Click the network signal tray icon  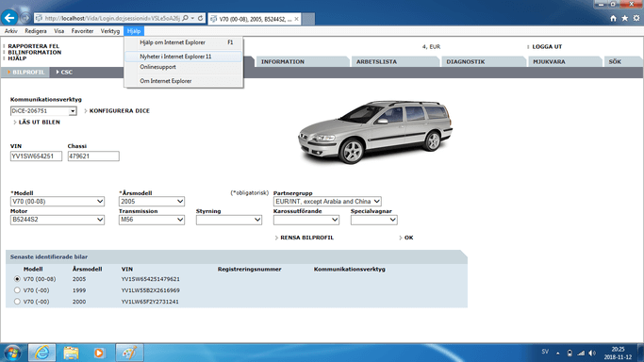point(581,353)
